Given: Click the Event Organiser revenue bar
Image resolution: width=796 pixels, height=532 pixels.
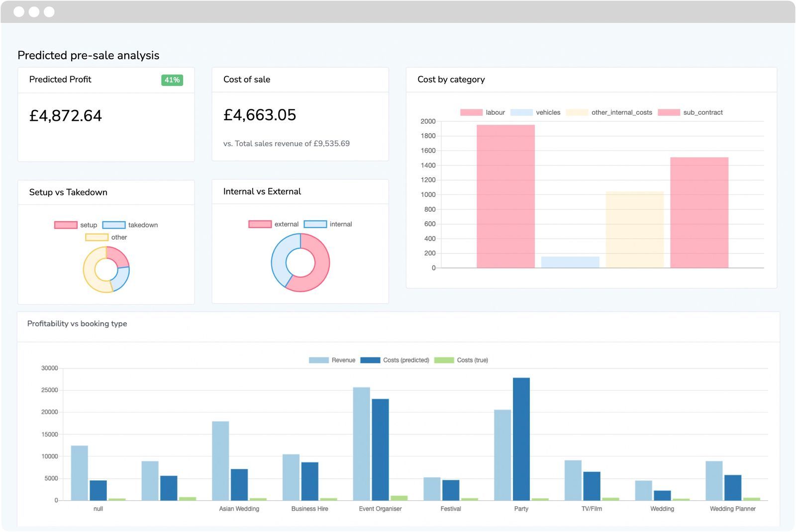Looking at the screenshot, I should click(362, 443).
